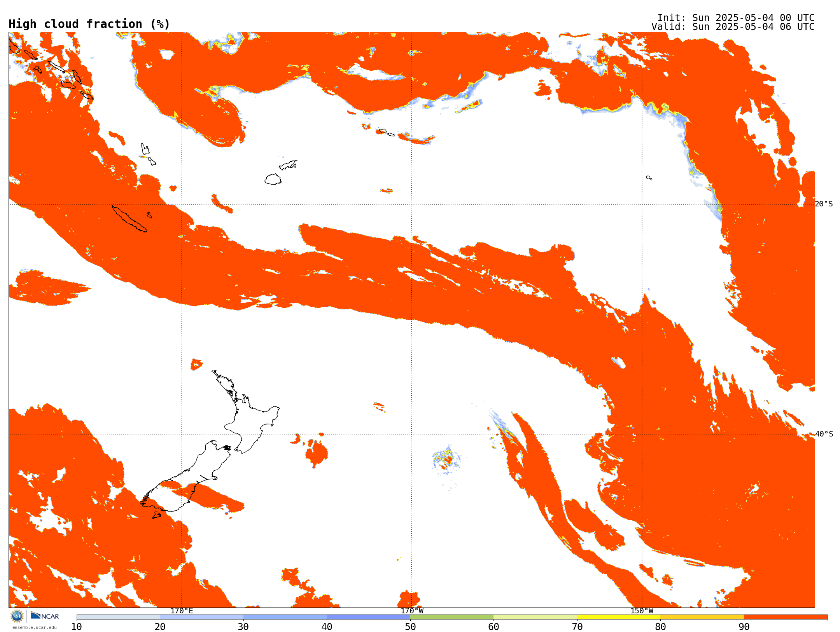The height and width of the screenshot is (632, 840).
Task: Click the Samoa islands outline near 170°W
Action: 387,133
